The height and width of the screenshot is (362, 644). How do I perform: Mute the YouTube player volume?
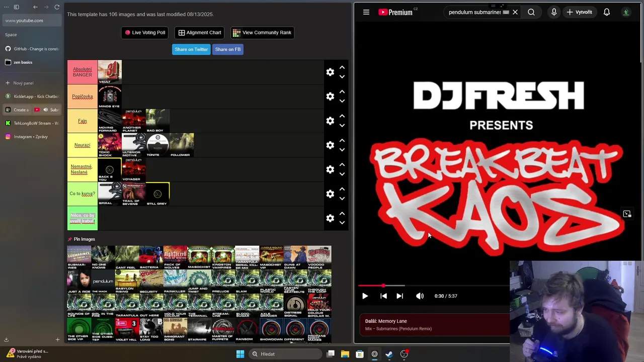pos(420,296)
